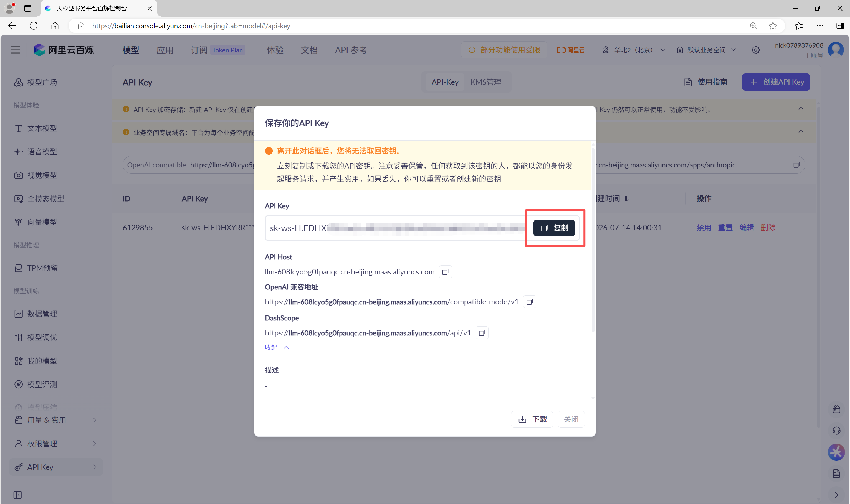Launch the colorful AI assistant icon
Screen dimensions: 850x504
tap(836, 452)
